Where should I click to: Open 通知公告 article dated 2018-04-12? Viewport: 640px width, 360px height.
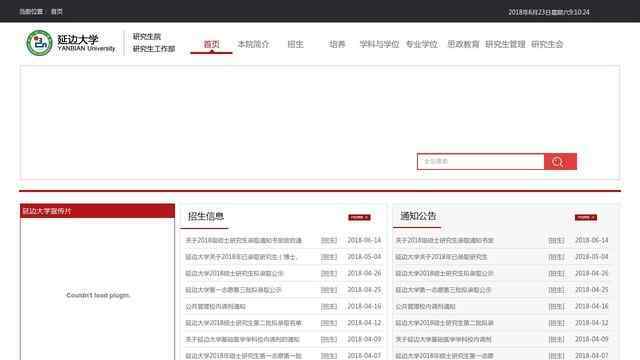tap(444, 323)
